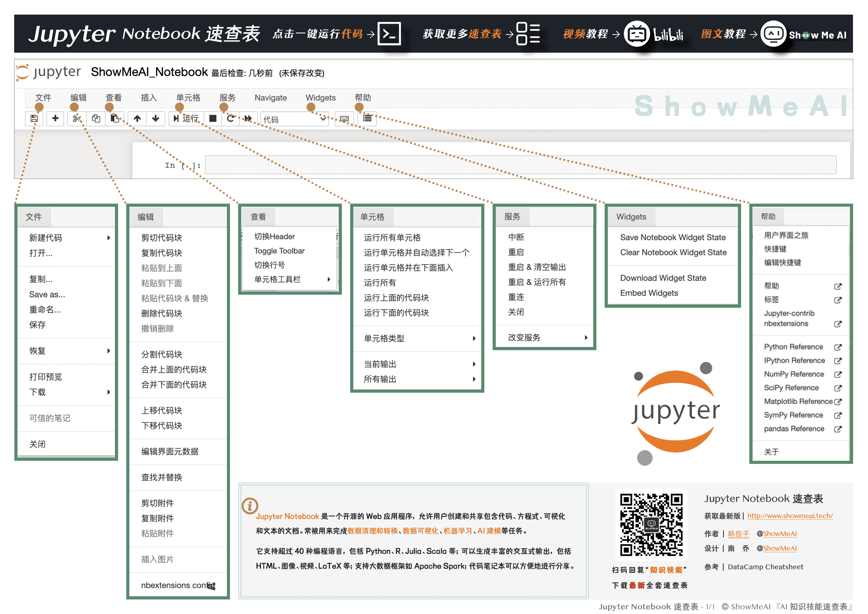
Task: Insert a new cell with plus icon
Action: 55,118
